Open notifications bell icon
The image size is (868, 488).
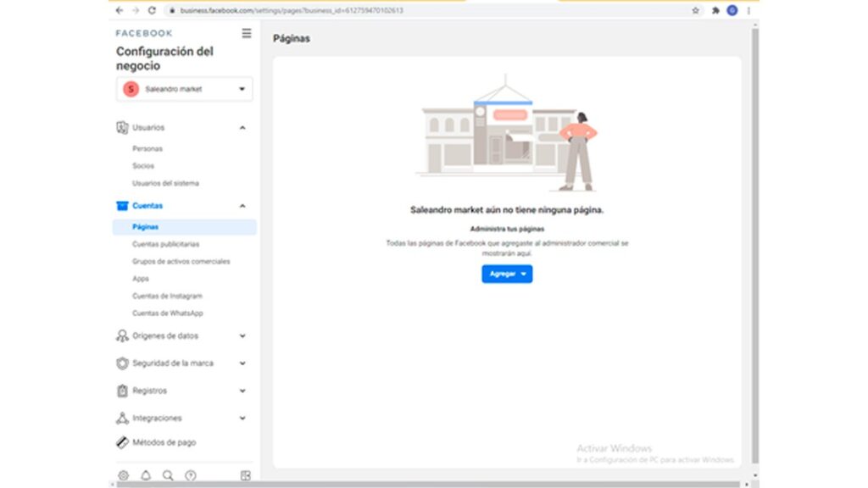tap(146, 475)
